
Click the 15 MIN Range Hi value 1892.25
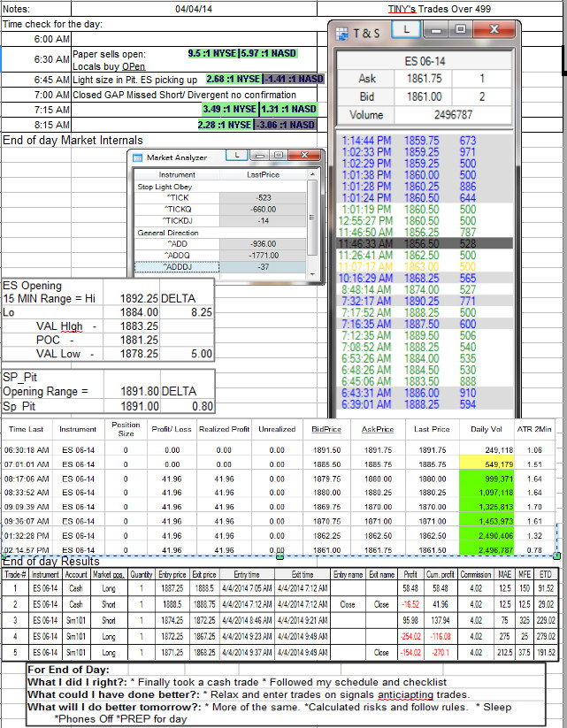coord(139,298)
